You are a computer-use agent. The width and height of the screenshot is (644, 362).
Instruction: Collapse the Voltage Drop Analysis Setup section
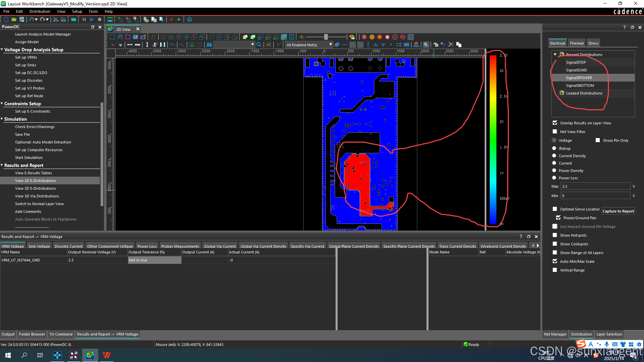click(x=2, y=50)
